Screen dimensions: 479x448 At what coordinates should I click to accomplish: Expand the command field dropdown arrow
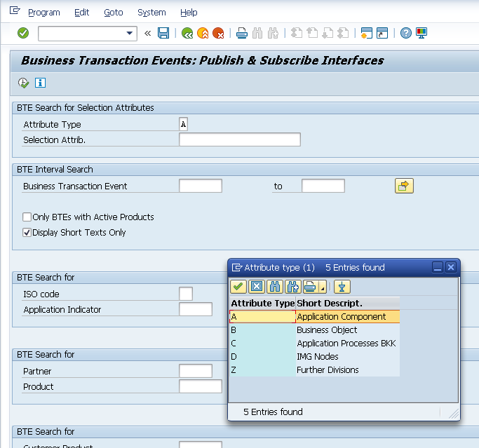point(130,33)
